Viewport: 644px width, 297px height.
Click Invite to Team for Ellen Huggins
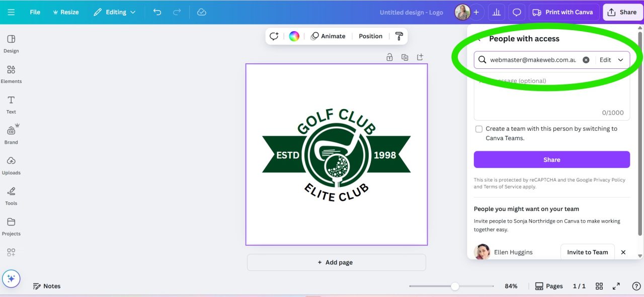[587, 252]
